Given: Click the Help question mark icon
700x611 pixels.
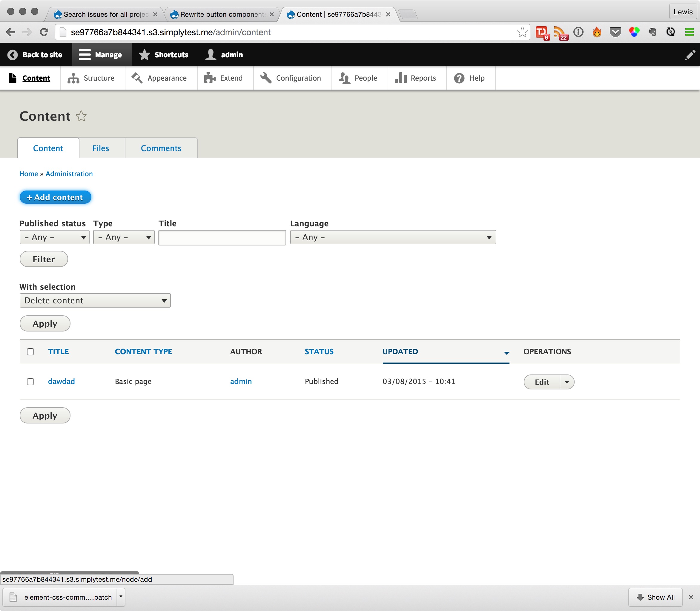Looking at the screenshot, I should [459, 79].
